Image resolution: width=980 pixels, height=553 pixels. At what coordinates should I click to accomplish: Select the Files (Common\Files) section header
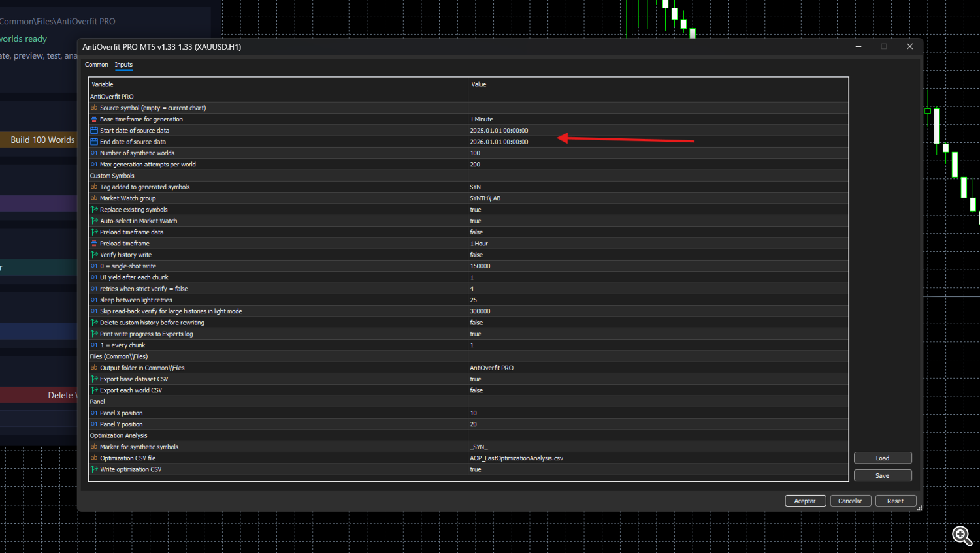[119, 356]
